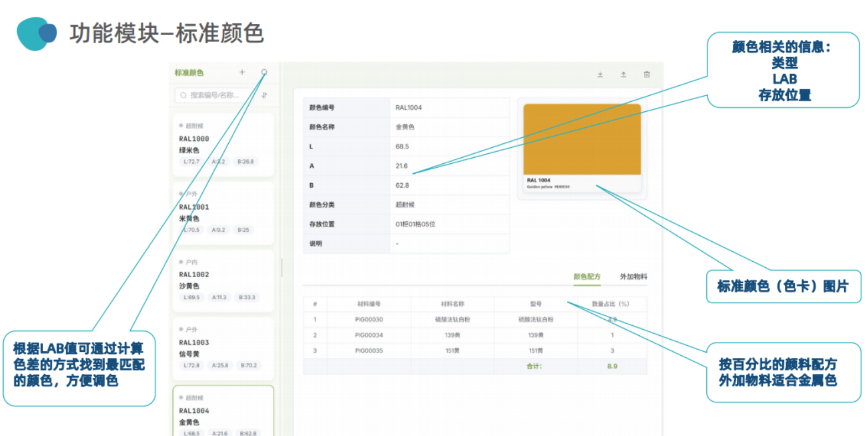Image resolution: width=868 pixels, height=436 pixels.
Task: Click the 颜色分类 value 超耐候 in details
Action: pyautogui.click(x=405, y=205)
